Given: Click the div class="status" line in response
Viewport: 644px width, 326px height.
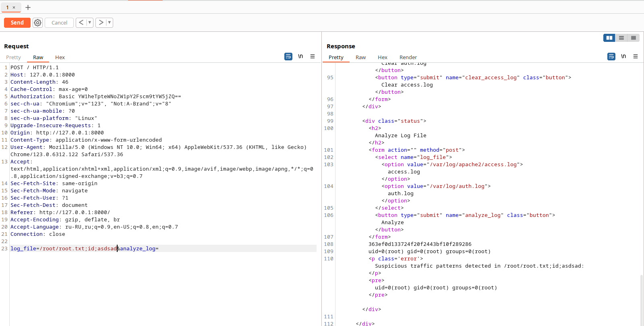Looking at the screenshot, I should 394,121.
